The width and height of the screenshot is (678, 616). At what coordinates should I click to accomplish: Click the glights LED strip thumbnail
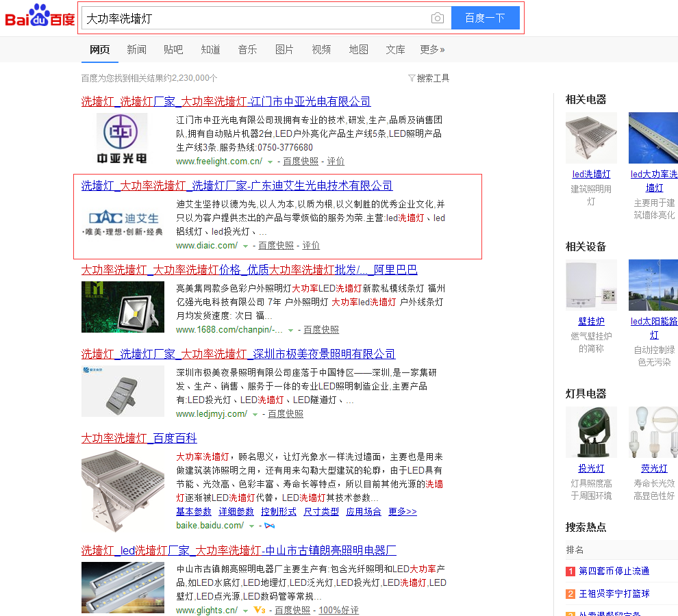click(123, 587)
